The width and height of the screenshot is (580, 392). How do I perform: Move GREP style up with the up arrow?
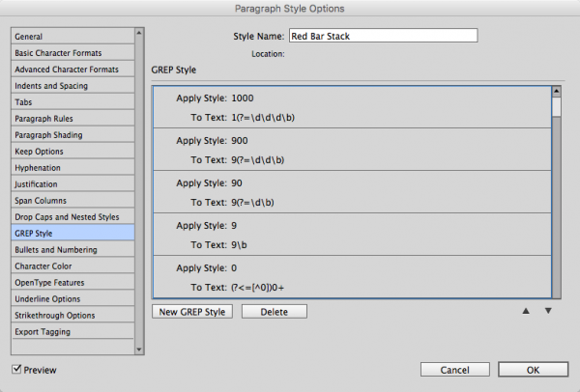pos(527,311)
